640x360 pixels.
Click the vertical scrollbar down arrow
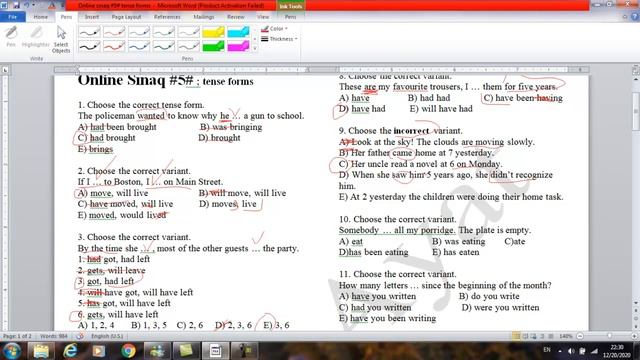[636, 303]
